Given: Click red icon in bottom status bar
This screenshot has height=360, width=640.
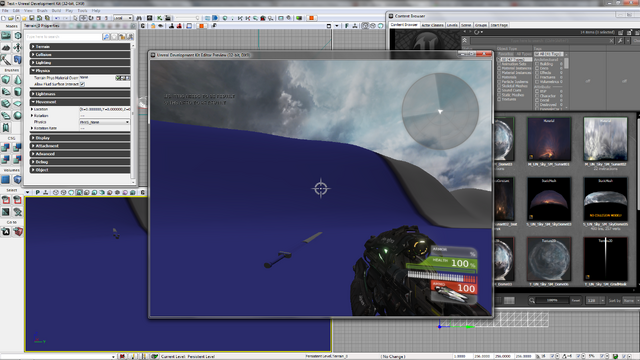Looking at the screenshot, I should 122,356.
